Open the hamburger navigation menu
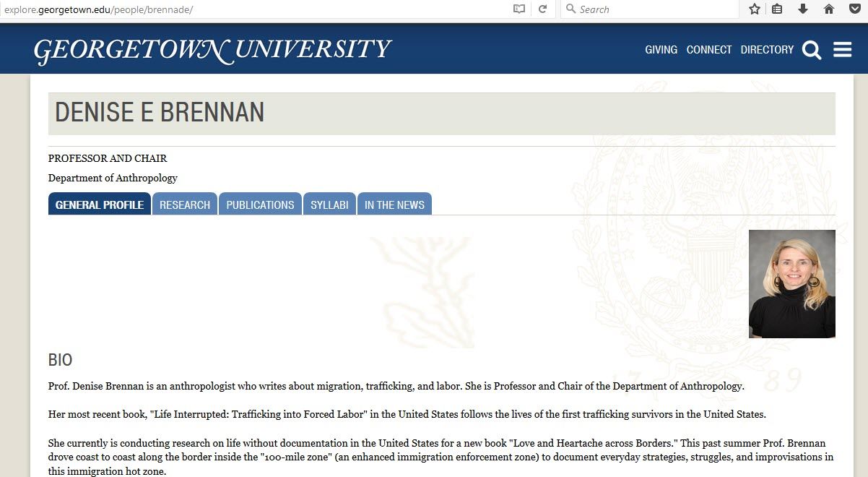Image resolution: width=868 pixels, height=477 pixels. pos(842,50)
